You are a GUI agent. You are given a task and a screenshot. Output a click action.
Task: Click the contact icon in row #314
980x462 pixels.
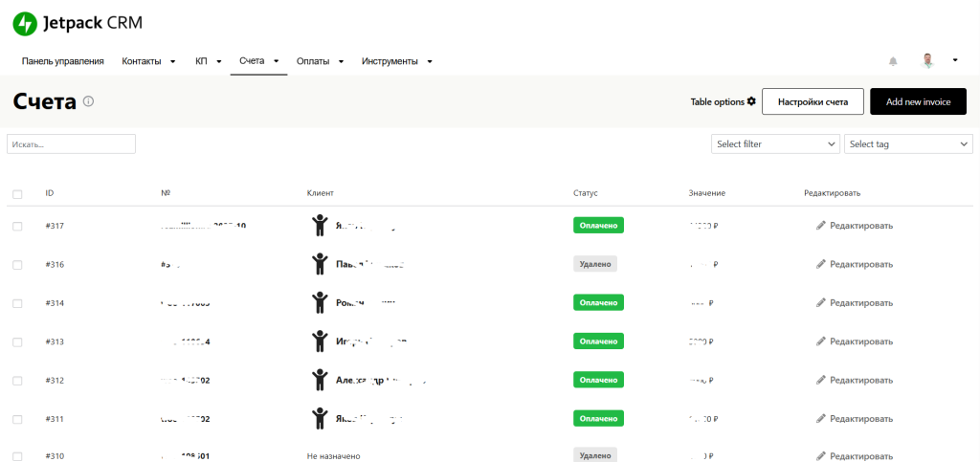point(320,303)
